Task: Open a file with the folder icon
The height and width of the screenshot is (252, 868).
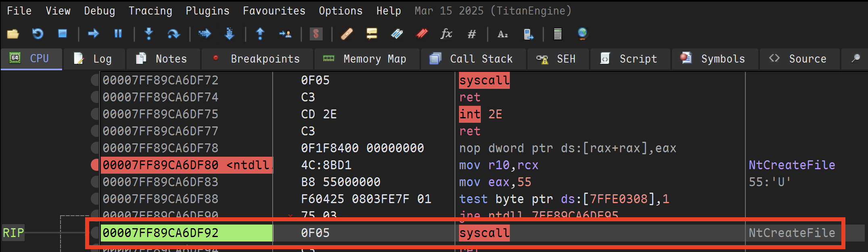Action: (13, 34)
